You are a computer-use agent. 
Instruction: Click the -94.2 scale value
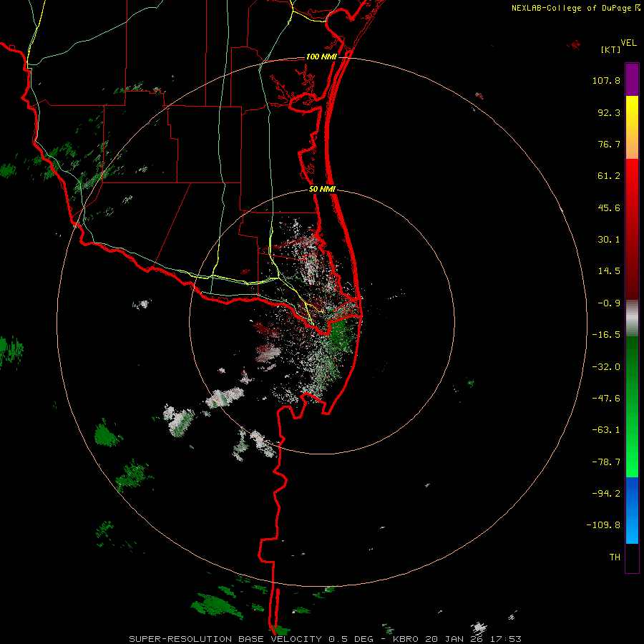[606, 493]
